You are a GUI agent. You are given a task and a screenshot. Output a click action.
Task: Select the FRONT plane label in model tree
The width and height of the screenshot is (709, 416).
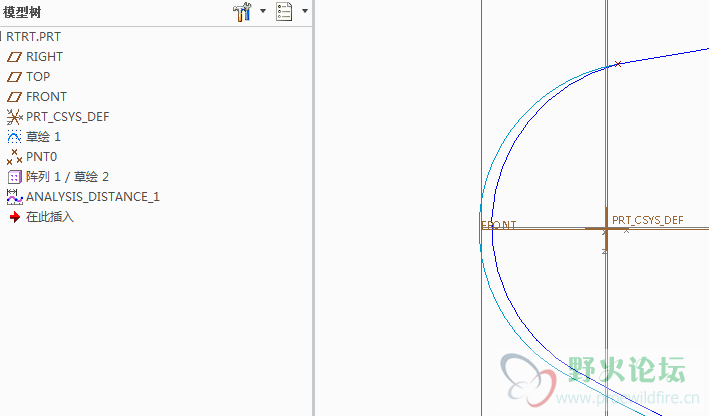pyautogui.click(x=46, y=97)
